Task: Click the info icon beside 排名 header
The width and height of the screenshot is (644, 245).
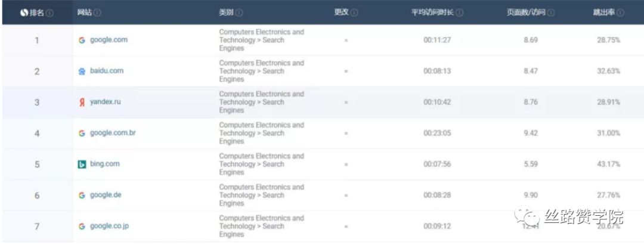Action: 49,13
